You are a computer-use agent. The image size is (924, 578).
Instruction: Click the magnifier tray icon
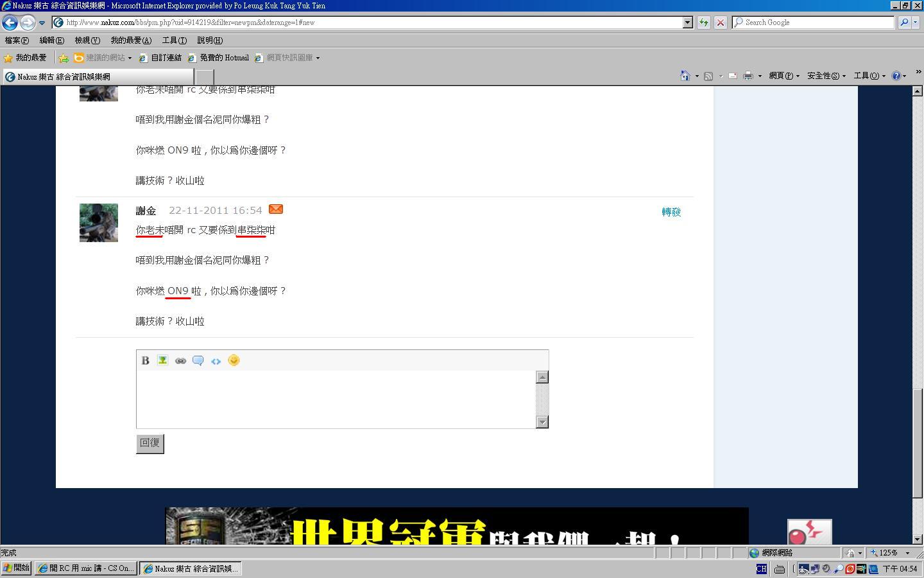pos(838,569)
